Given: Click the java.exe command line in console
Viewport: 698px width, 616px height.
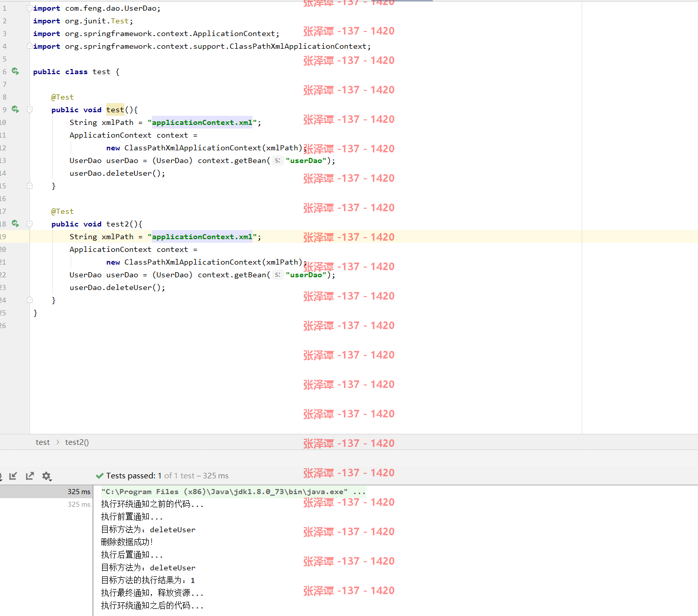Looking at the screenshot, I should pos(233,492).
